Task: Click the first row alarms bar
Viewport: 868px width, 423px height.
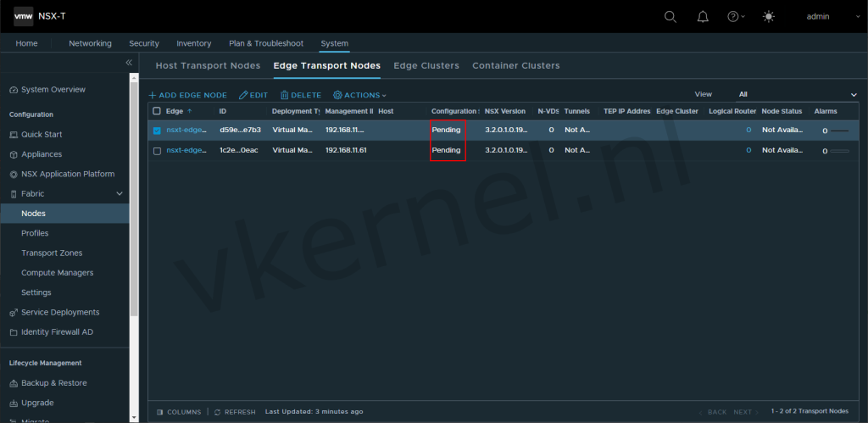Action: tap(840, 131)
